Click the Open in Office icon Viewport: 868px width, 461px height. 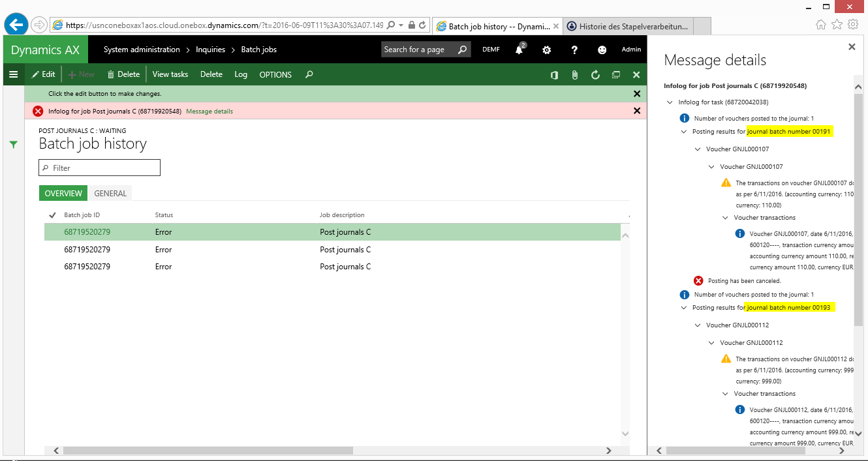[x=554, y=75]
